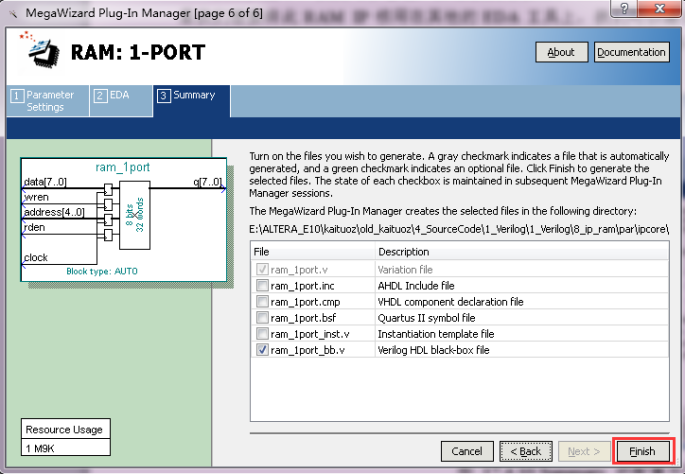
Task: Enable the ram_1port_inst.v checkbox
Action: pyautogui.click(x=262, y=334)
